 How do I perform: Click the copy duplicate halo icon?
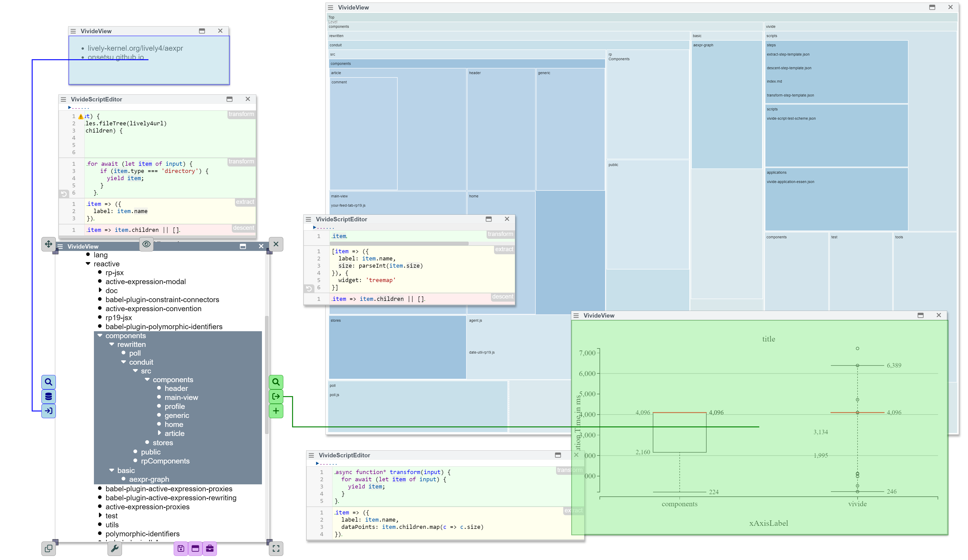click(48, 548)
